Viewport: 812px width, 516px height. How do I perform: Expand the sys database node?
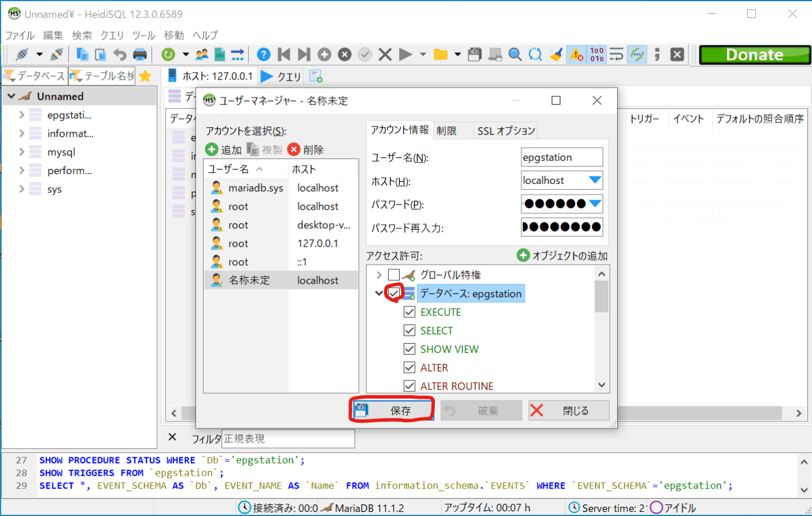21,189
